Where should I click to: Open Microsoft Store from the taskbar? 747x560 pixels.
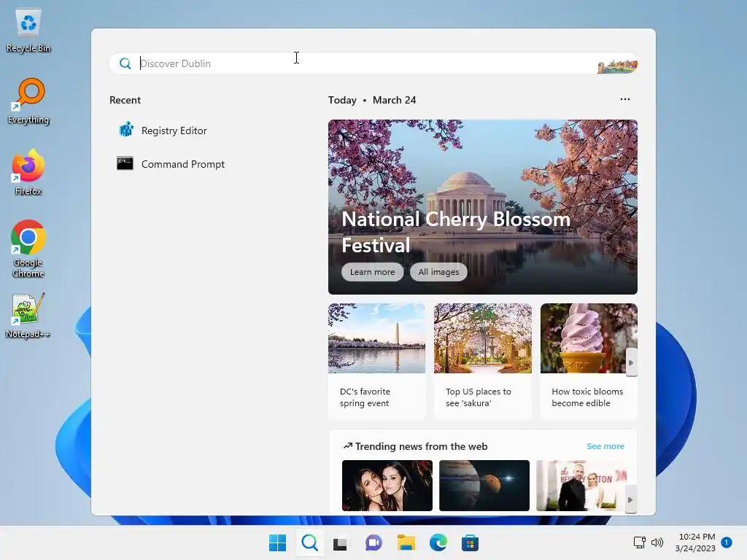click(x=471, y=542)
